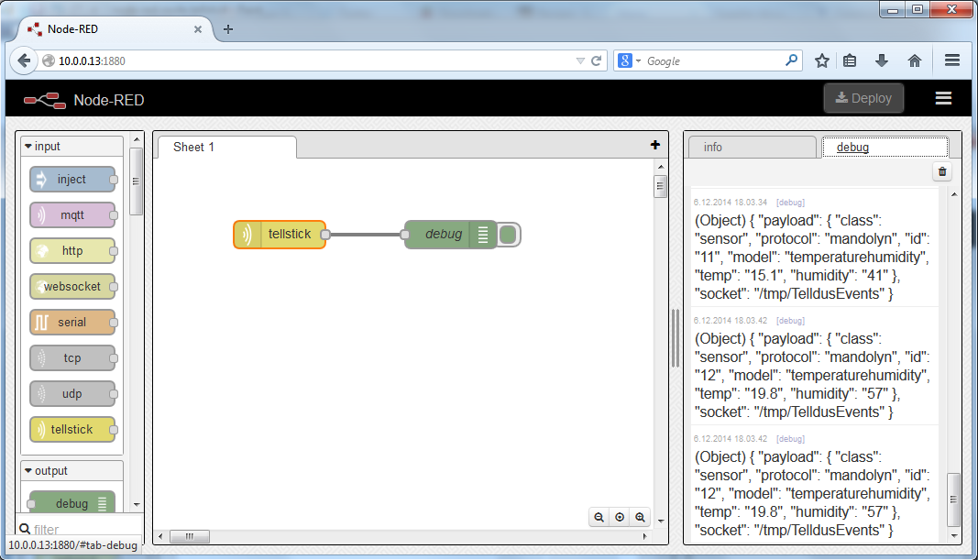Select the tellstick palette node
978x560 pixels.
click(x=71, y=430)
